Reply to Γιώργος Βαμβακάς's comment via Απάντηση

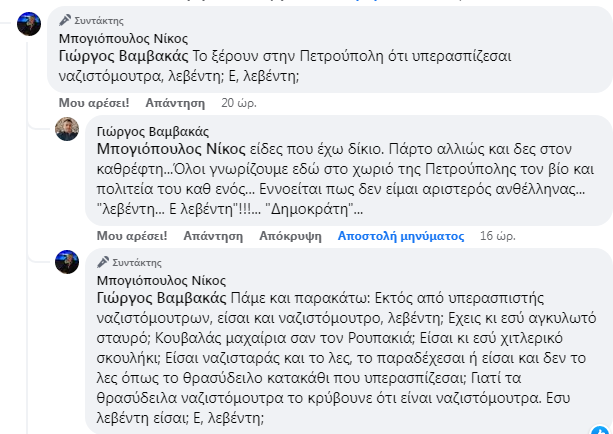213,236
